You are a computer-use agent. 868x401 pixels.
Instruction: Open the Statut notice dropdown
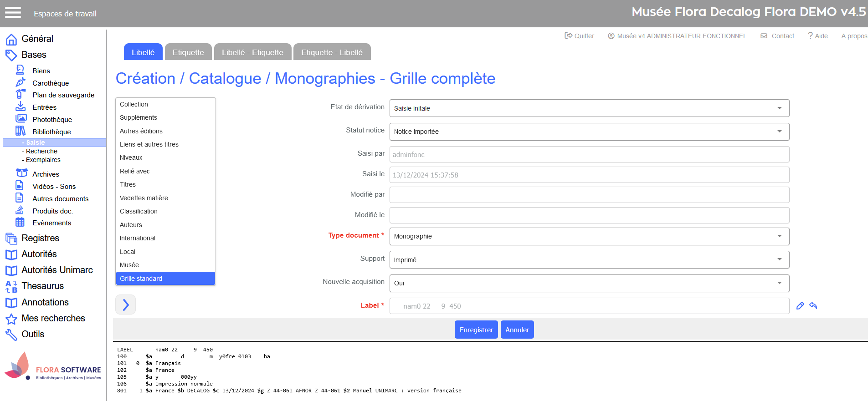589,132
